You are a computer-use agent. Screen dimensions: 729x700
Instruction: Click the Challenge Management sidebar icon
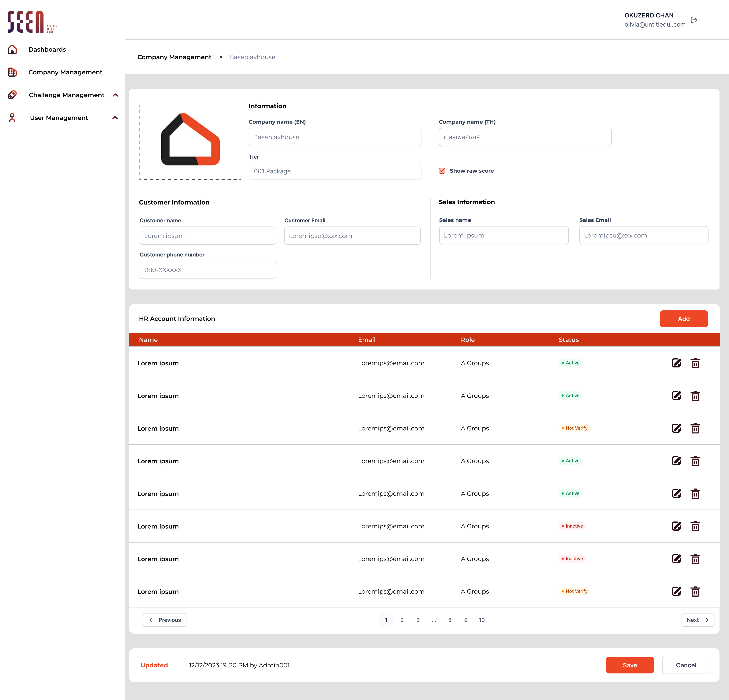(12, 95)
